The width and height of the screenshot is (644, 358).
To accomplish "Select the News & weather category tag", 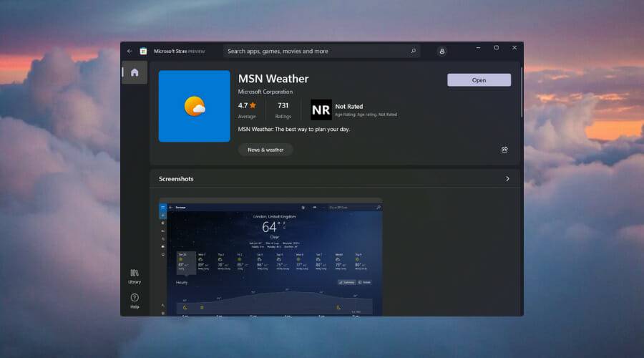I will tap(265, 150).
